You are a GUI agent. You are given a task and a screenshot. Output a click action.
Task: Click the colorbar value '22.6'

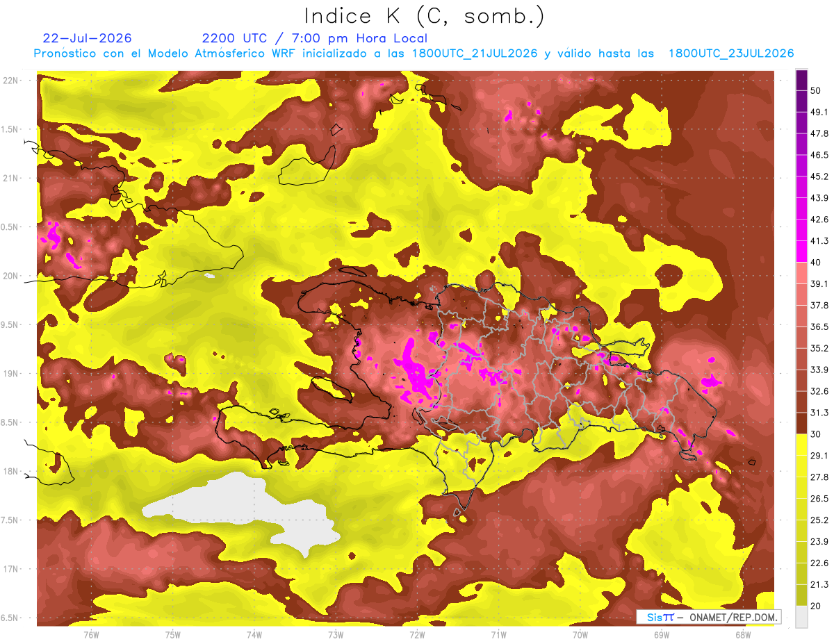point(819,563)
